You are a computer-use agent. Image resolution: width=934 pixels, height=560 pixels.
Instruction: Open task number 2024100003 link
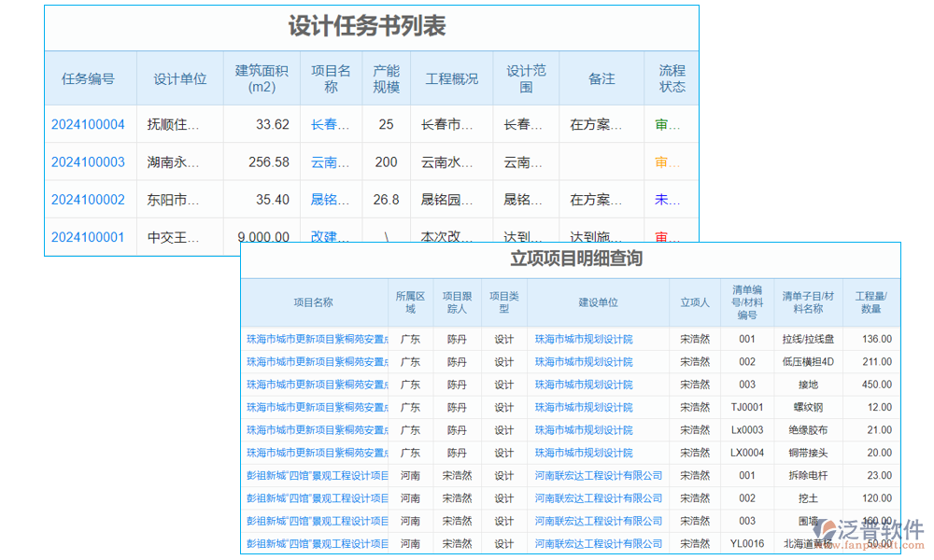(x=89, y=161)
